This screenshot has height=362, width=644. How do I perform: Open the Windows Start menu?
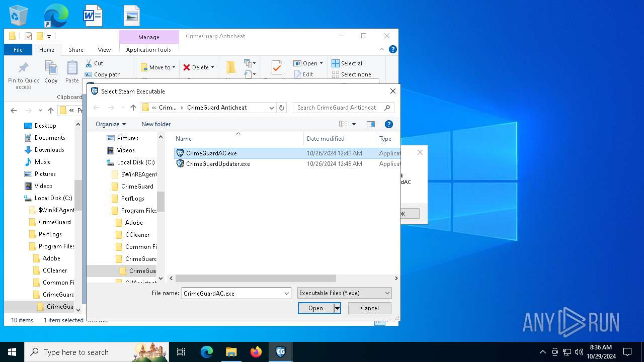click(12, 352)
